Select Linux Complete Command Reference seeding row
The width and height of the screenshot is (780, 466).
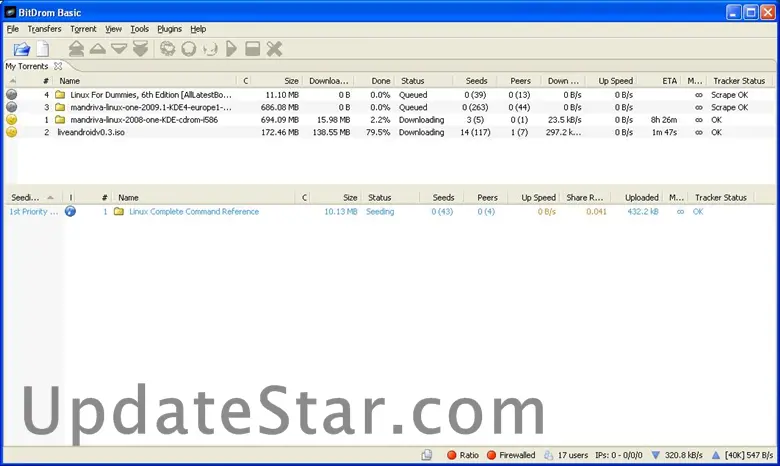point(390,211)
